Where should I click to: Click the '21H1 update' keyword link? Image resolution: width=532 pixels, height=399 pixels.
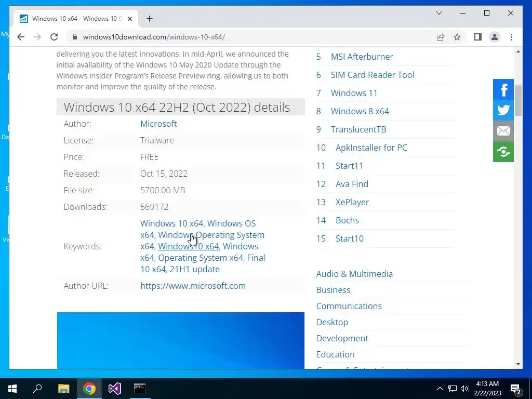click(x=195, y=269)
